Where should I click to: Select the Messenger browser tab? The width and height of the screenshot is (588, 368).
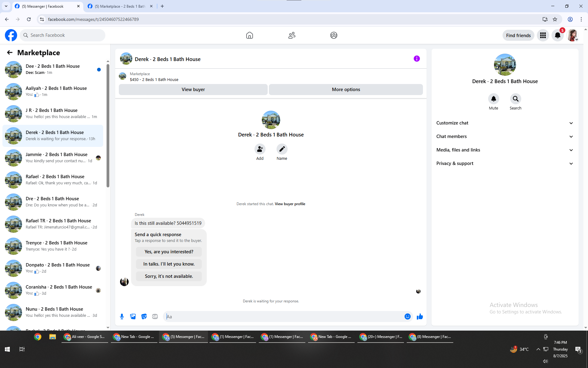[47, 6]
